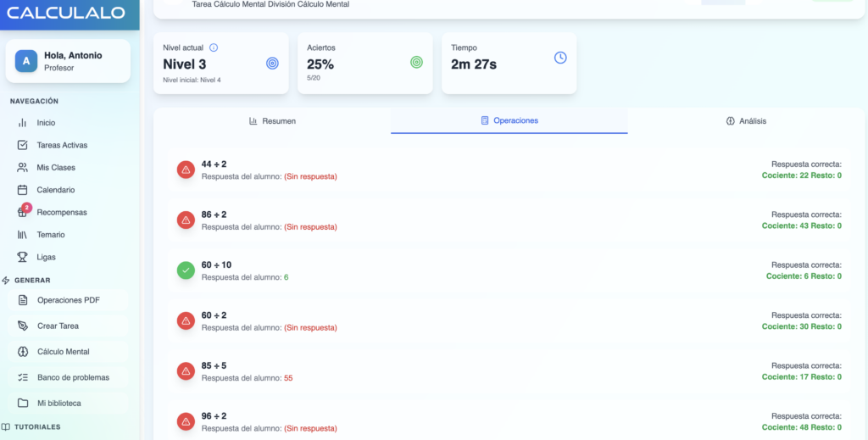This screenshot has width=868, height=440.
Task: Click the Hola, Antonio profile card
Action: [68, 61]
